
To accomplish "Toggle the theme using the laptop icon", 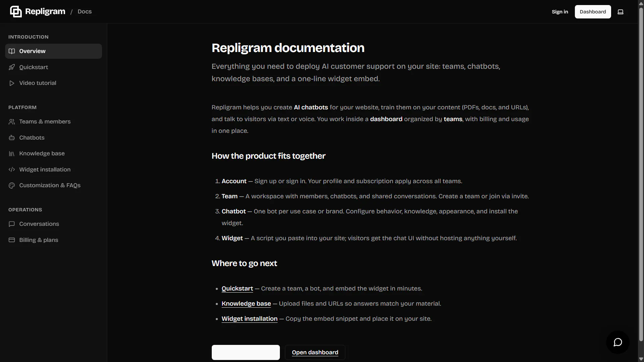I will [621, 12].
